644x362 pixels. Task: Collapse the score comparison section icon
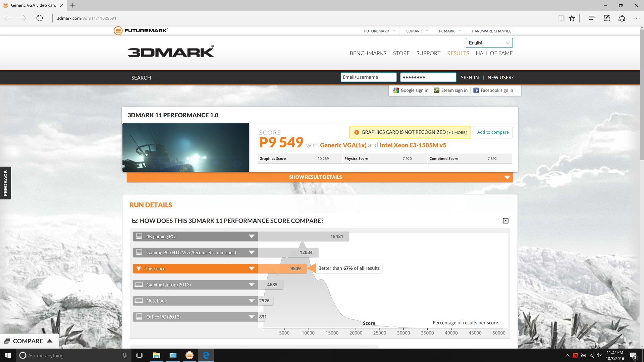pyautogui.click(x=505, y=221)
